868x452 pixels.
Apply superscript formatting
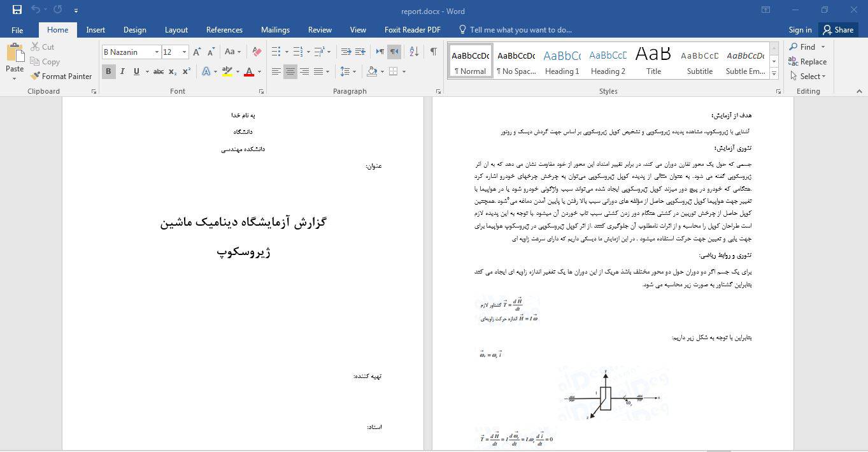pos(187,71)
